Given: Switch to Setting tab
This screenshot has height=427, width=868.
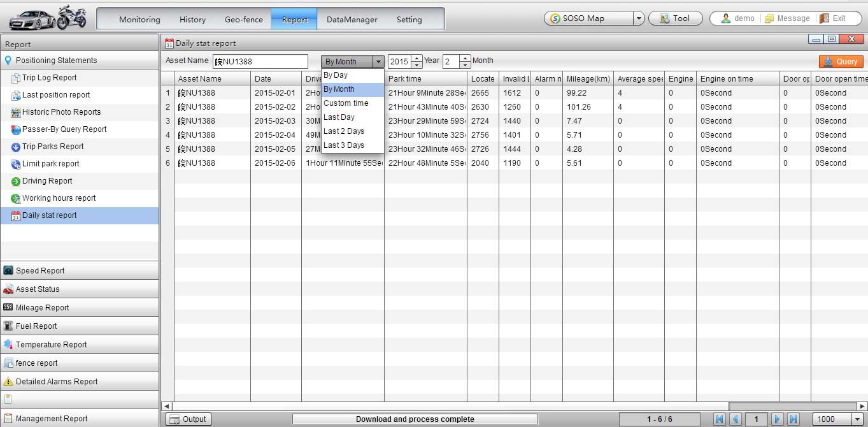Looking at the screenshot, I should pyautogui.click(x=409, y=19).
